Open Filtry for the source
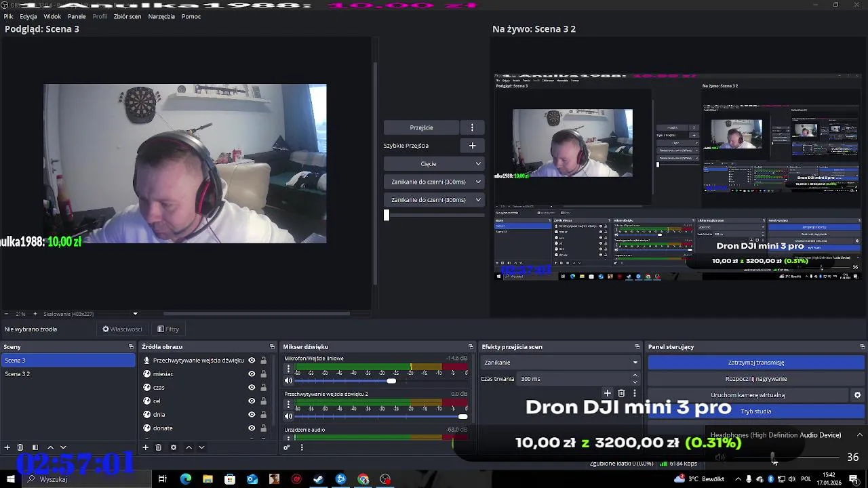This screenshot has height=488, width=868. click(x=168, y=329)
